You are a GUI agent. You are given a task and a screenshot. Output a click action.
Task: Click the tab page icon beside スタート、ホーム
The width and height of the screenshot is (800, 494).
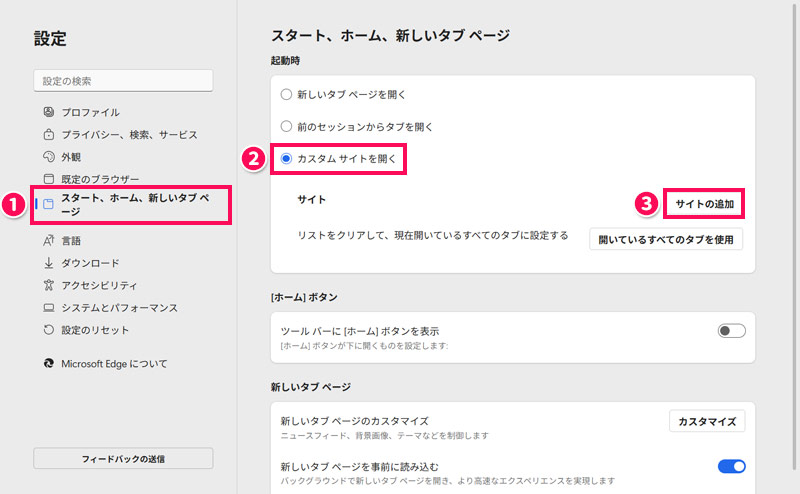pyautogui.click(x=48, y=204)
